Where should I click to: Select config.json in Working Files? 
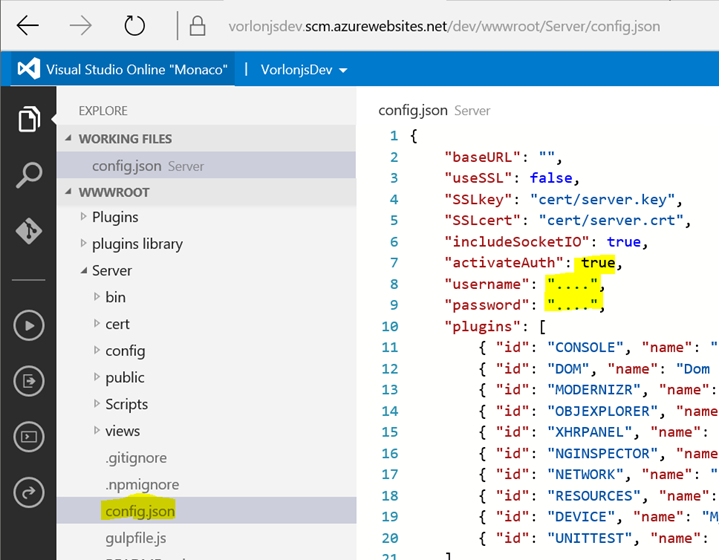pos(125,165)
